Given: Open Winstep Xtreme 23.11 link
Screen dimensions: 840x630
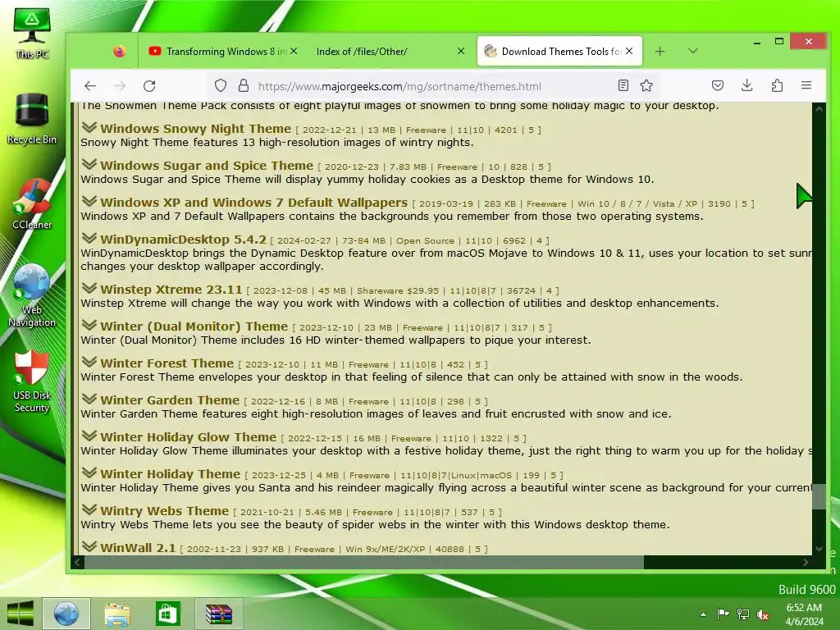Looking at the screenshot, I should coord(171,290).
